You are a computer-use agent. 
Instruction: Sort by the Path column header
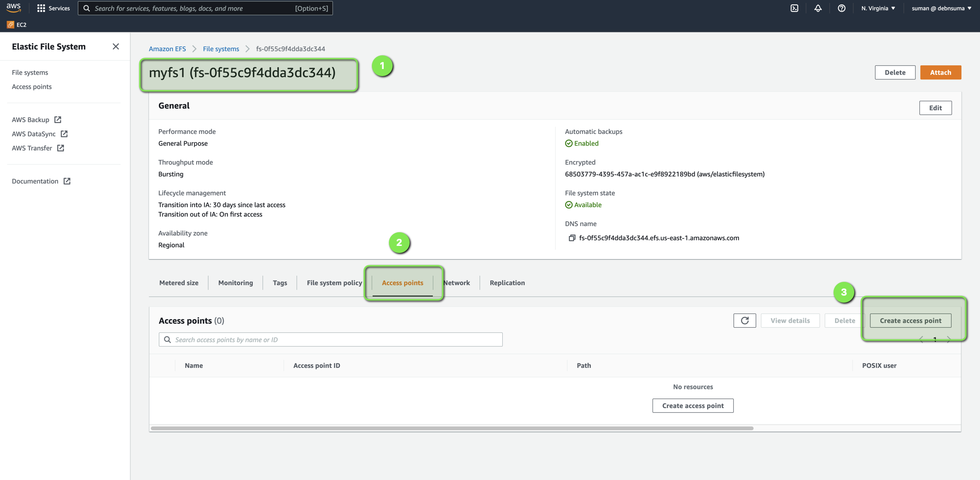(x=584, y=366)
